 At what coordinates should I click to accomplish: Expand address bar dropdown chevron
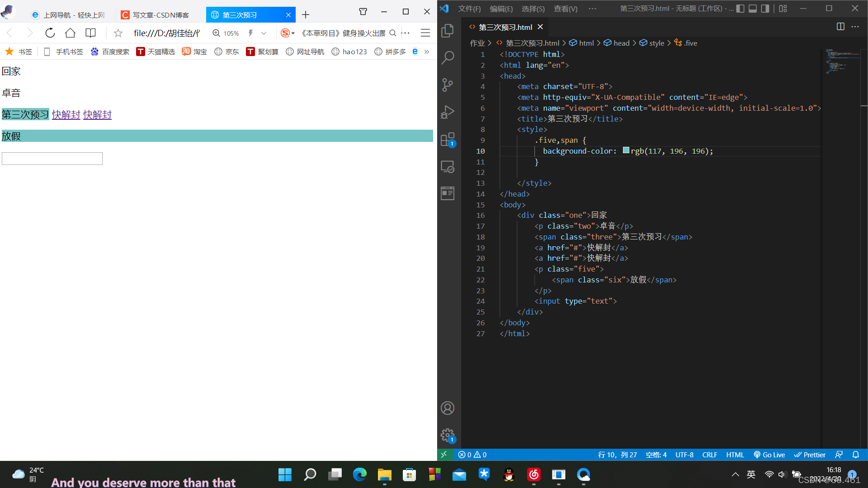(264, 33)
